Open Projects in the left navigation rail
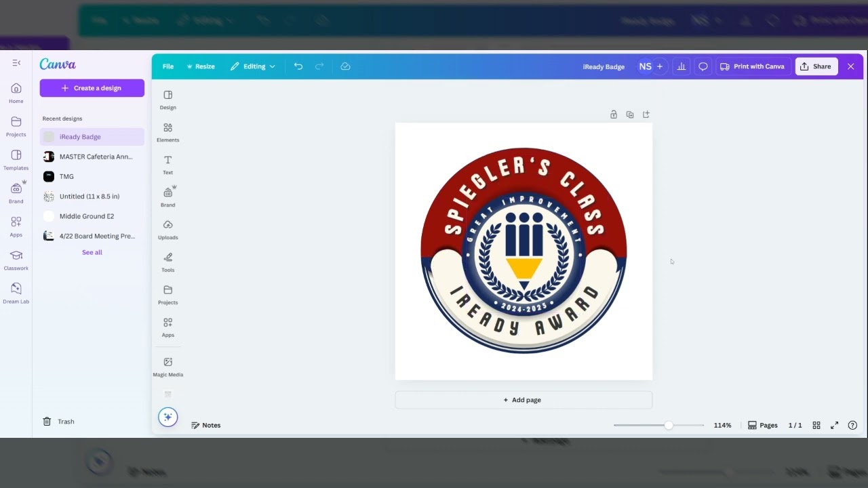Image resolution: width=868 pixels, height=488 pixels. 16,126
